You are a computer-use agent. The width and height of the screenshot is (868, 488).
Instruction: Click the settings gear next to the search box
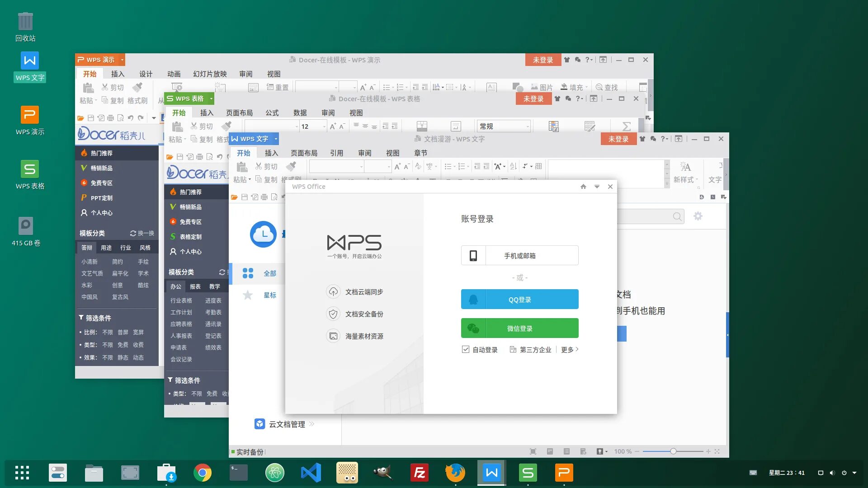pos(698,216)
